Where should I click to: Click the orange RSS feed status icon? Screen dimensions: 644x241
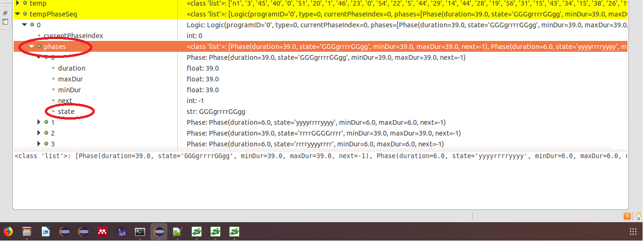(627, 216)
